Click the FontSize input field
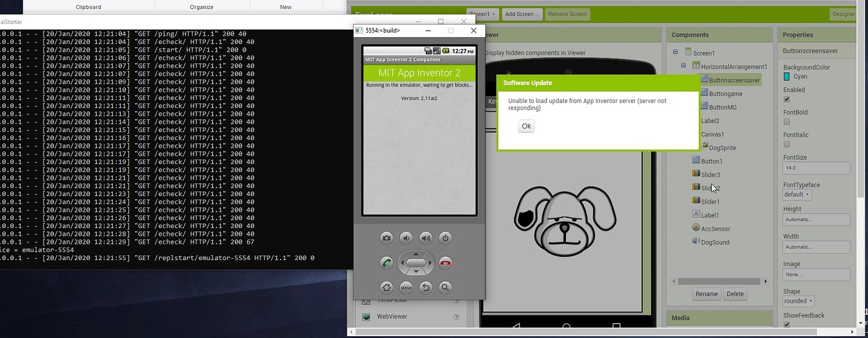 [x=816, y=168]
